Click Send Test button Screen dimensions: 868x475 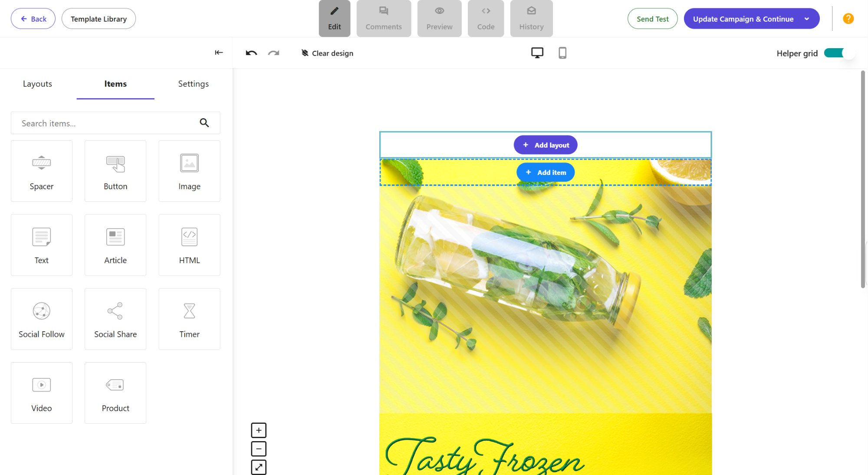pyautogui.click(x=652, y=19)
